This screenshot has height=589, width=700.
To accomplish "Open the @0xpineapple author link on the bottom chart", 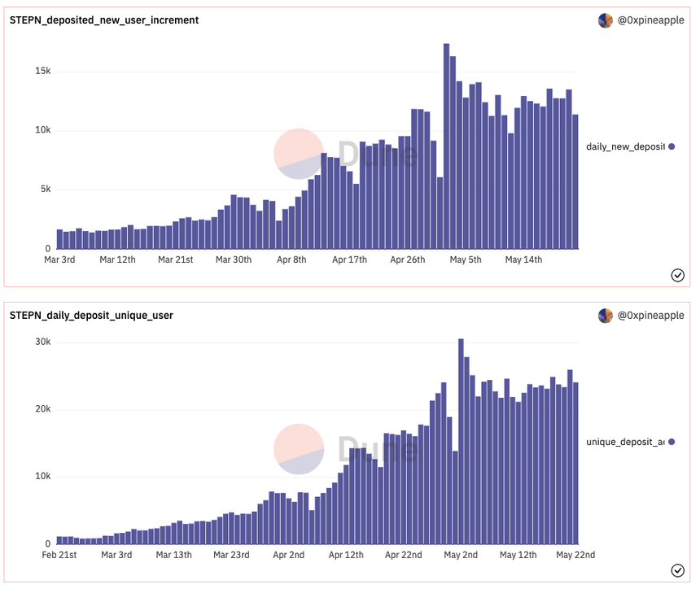I will tap(650, 316).
